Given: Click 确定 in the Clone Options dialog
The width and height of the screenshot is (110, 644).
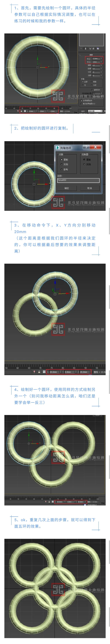Looking at the screenshot, I should (67, 188).
